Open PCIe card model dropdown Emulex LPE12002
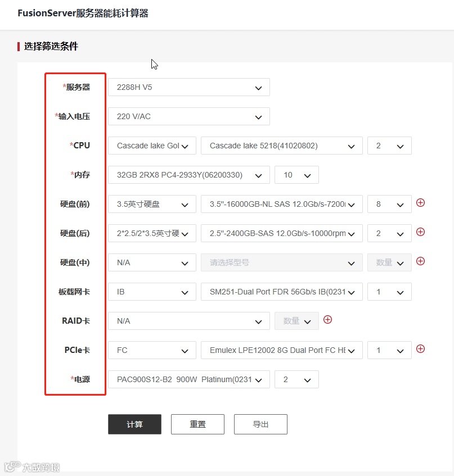This screenshot has height=476, width=454. click(282, 350)
